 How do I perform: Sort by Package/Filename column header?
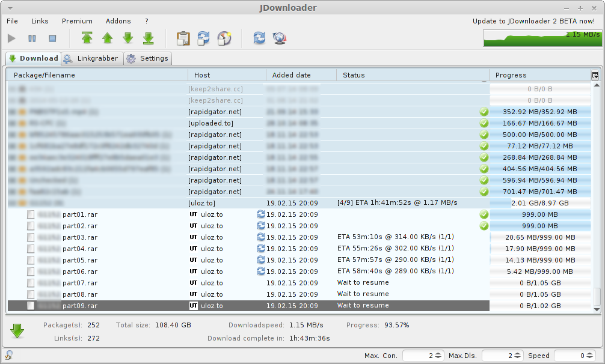(x=97, y=75)
